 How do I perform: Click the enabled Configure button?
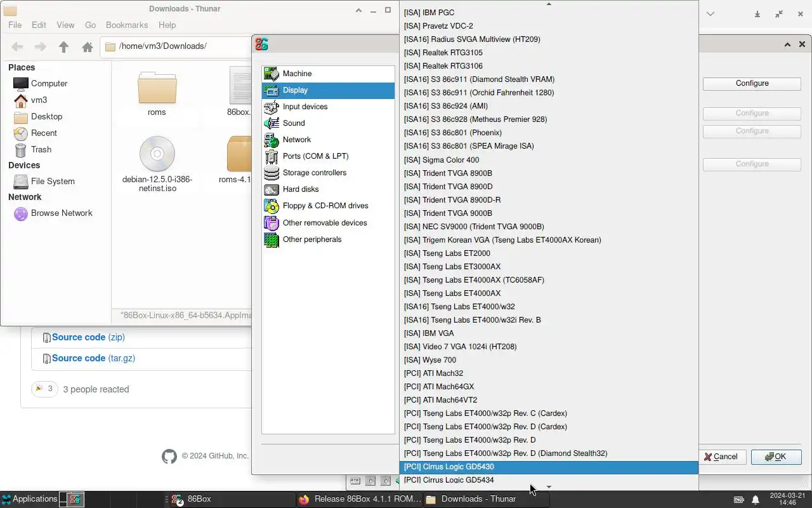[x=752, y=83]
